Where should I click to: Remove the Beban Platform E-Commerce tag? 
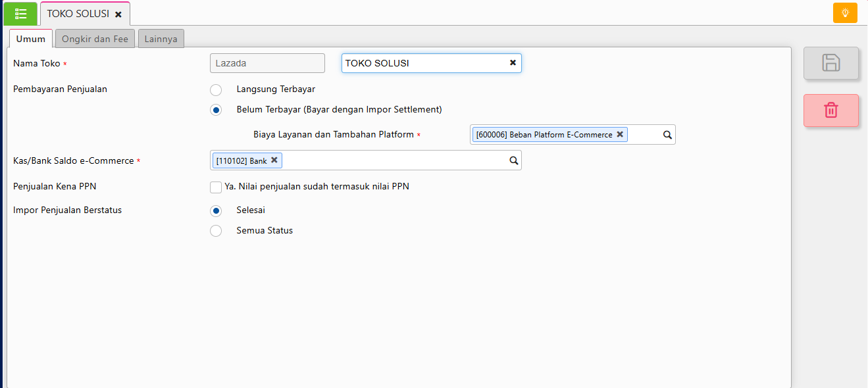pos(620,134)
